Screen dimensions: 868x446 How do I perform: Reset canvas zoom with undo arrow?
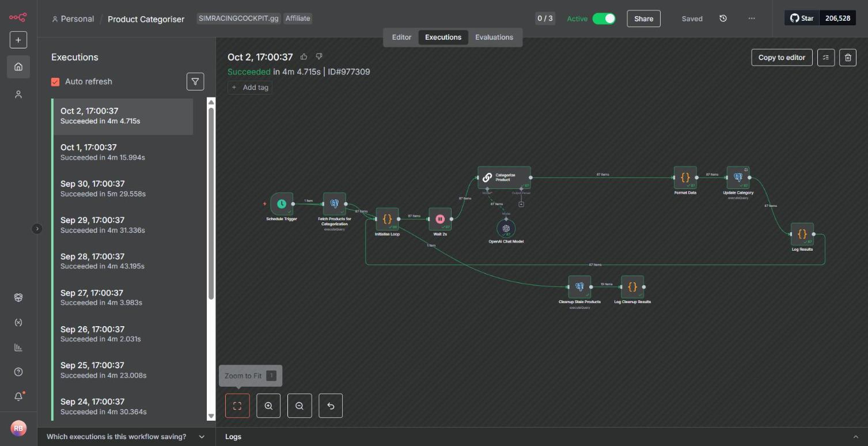pos(331,406)
